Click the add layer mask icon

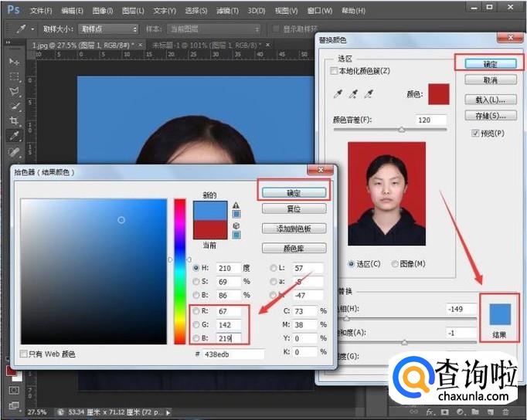444,412
